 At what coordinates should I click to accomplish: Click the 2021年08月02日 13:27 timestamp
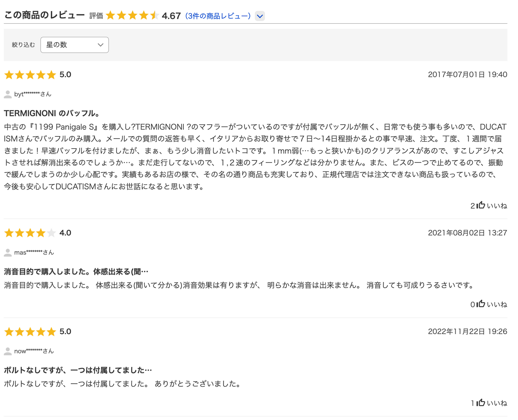467,233
